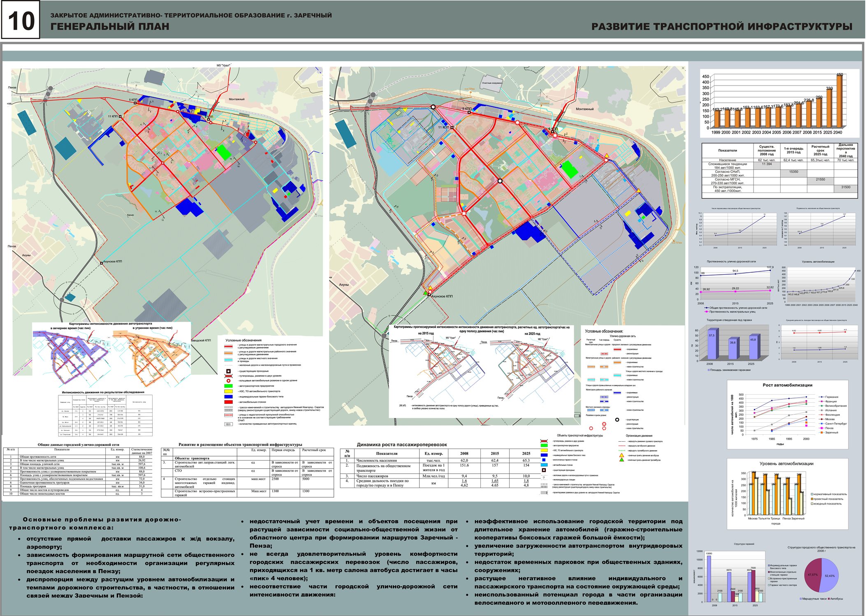
Task: Click large black ring junction at right map center
Action: pyautogui.click(x=500, y=181)
